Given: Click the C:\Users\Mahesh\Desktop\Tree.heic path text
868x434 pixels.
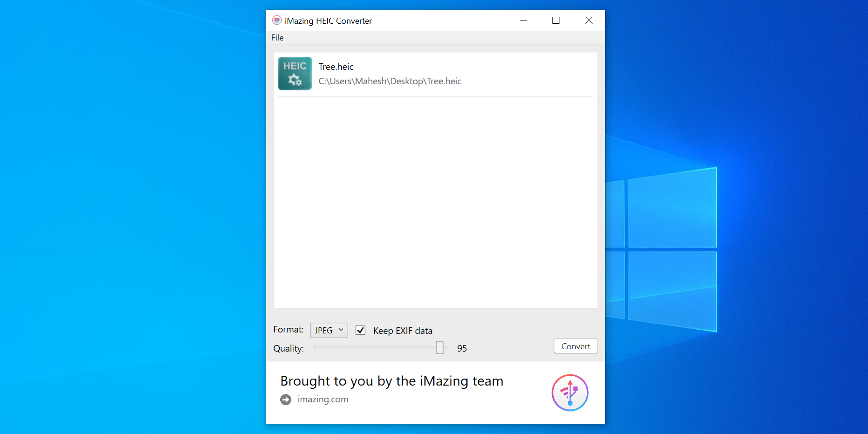Looking at the screenshot, I should point(390,81).
